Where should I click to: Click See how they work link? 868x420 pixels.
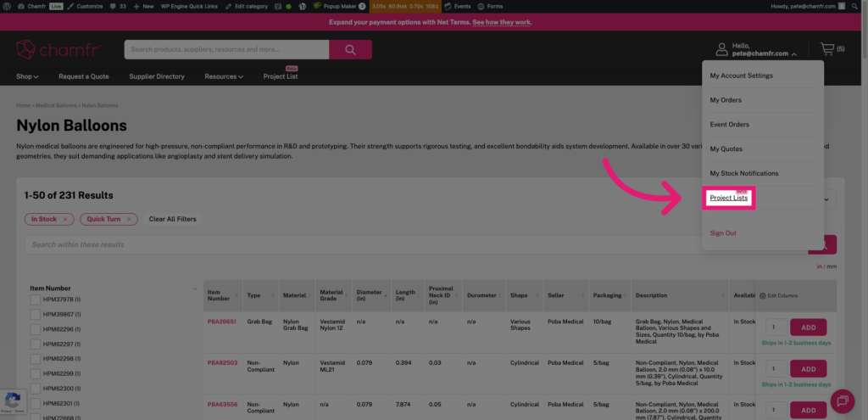(502, 22)
